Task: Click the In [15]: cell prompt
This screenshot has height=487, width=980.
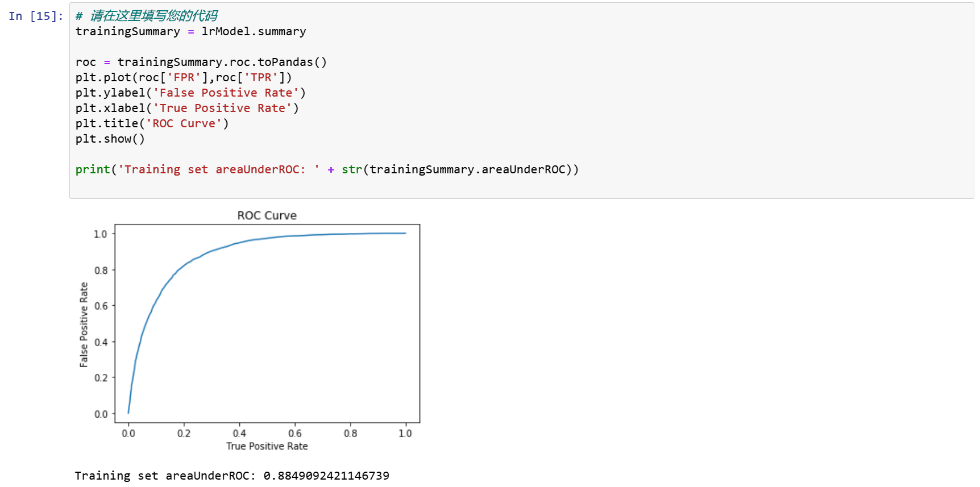Action: 36,16
